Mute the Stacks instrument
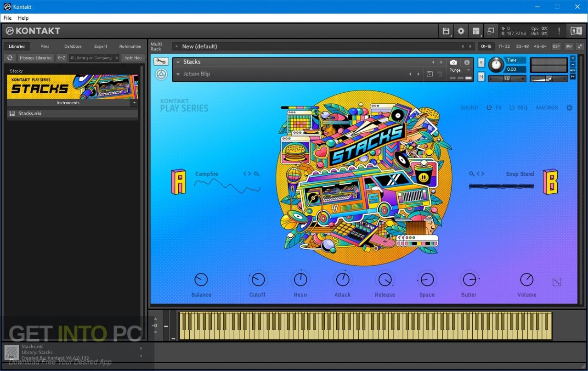 [x=481, y=77]
